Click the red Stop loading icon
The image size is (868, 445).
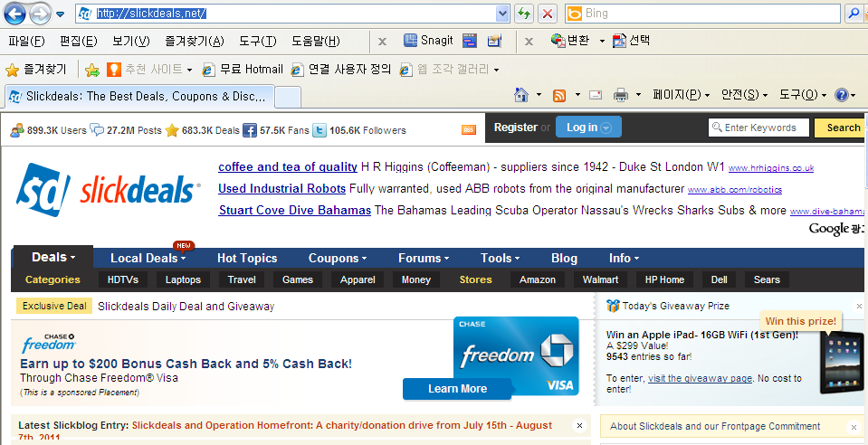pos(548,14)
